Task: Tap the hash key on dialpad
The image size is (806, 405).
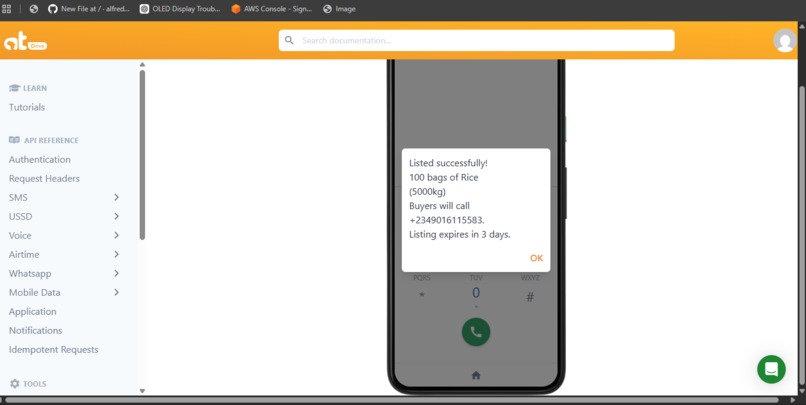Action: pyautogui.click(x=530, y=297)
